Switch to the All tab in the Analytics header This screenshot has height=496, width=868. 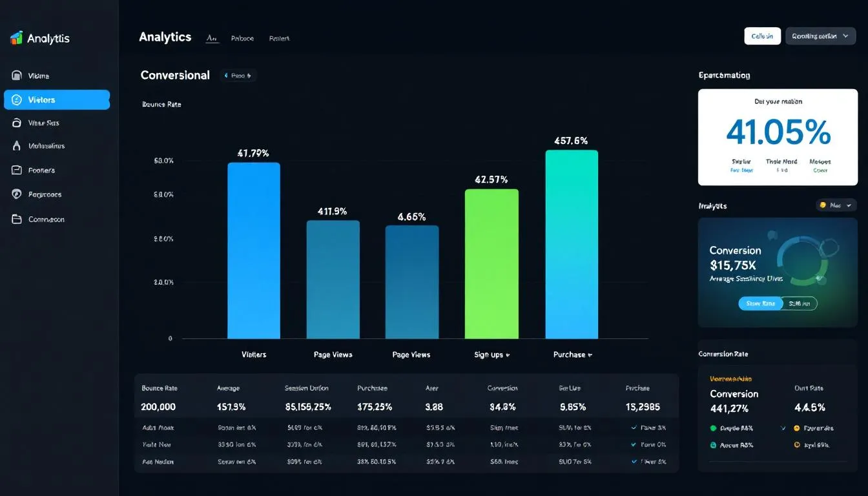pyautogui.click(x=212, y=37)
